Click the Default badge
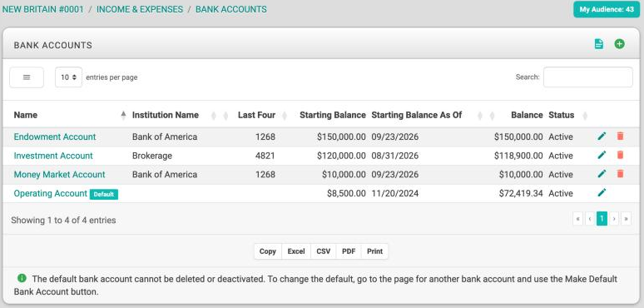Screen dimensions: 644x308 click(104, 194)
